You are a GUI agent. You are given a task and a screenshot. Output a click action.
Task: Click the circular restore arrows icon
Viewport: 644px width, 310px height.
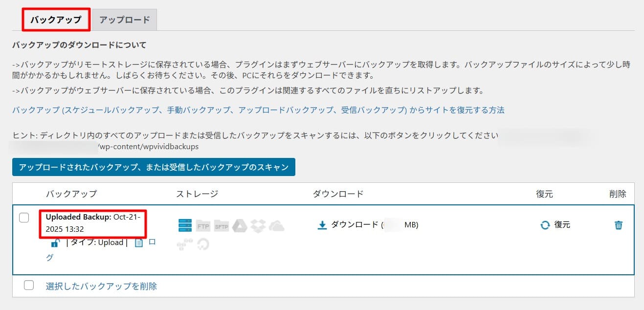point(545,225)
